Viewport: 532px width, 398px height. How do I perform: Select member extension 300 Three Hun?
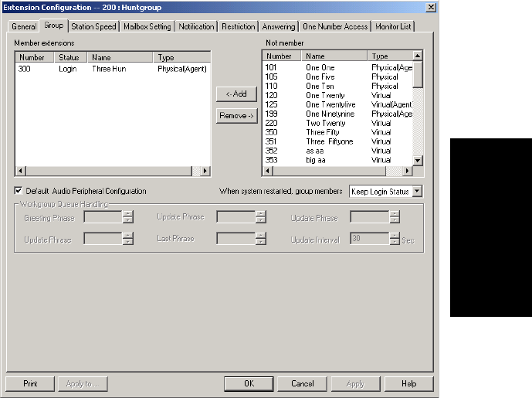[112, 69]
